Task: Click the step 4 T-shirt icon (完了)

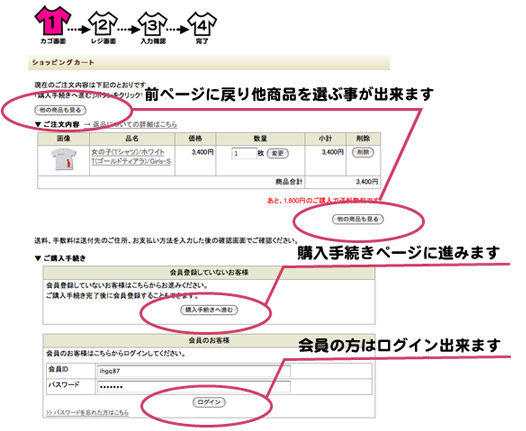Action: pos(202,24)
